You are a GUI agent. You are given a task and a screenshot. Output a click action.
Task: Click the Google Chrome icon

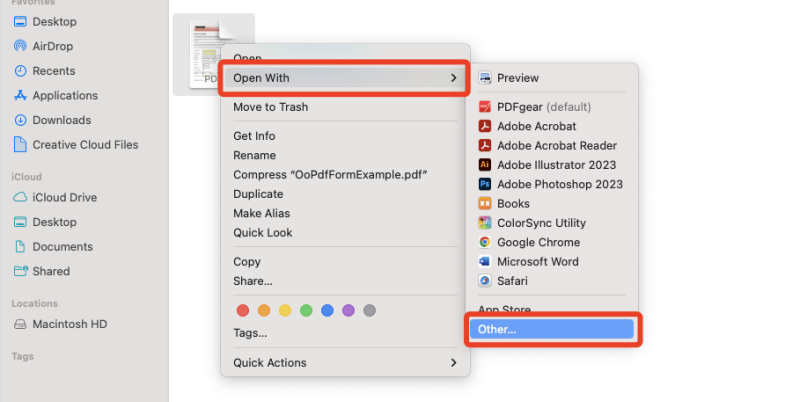(485, 242)
